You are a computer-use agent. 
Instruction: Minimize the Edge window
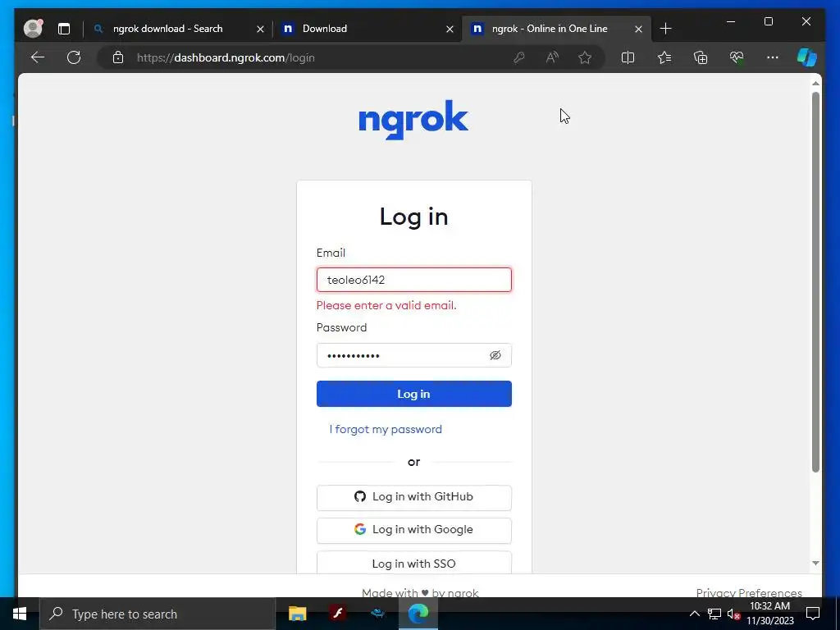[x=731, y=21]
